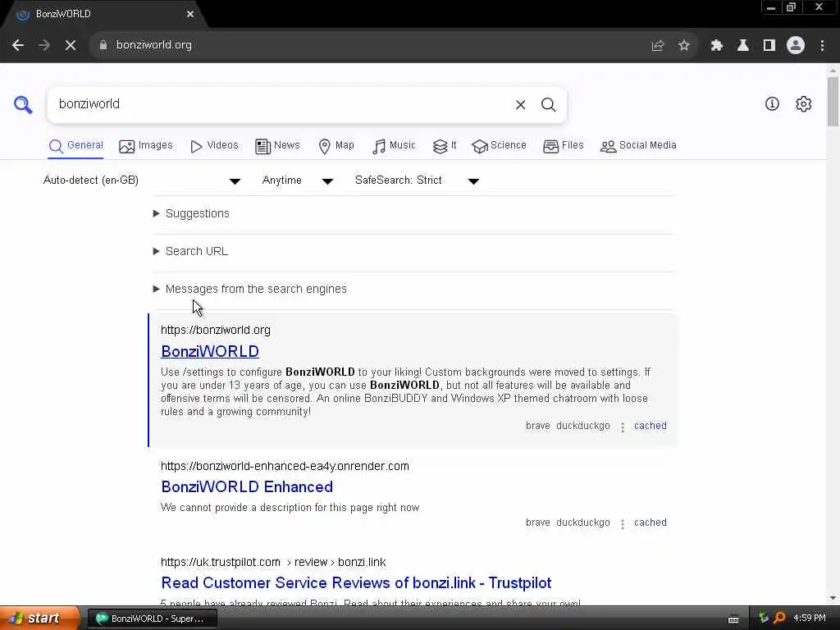The image size is (840, 630).
Task: Stop the page loading
Action: [71, 46]
